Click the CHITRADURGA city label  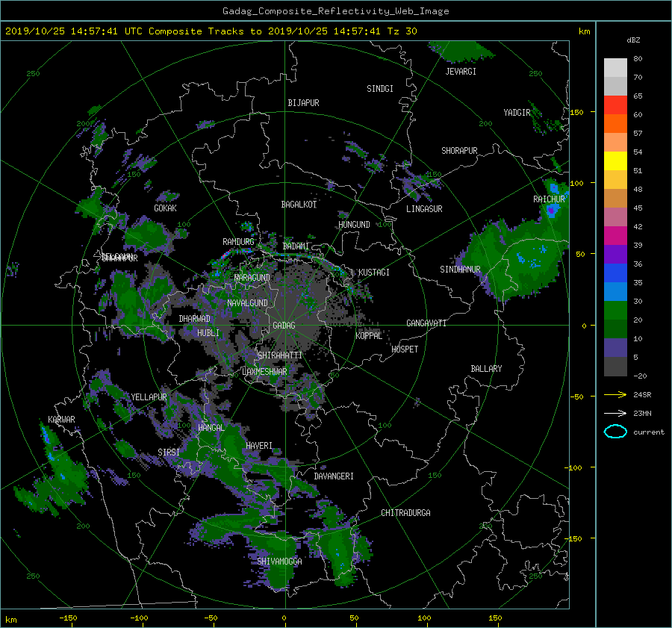coord(405,513)
